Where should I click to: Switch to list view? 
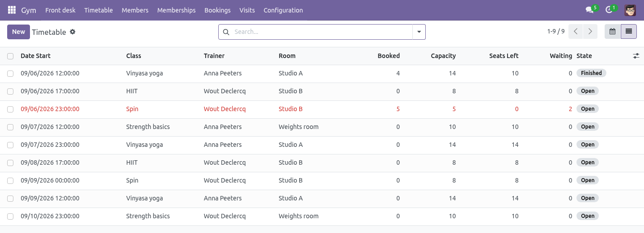[x=629, y=32]
